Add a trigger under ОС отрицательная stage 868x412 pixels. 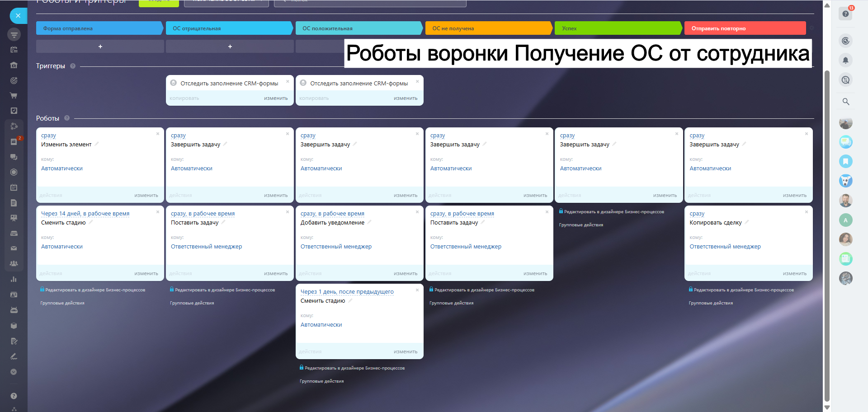[230, 47]
